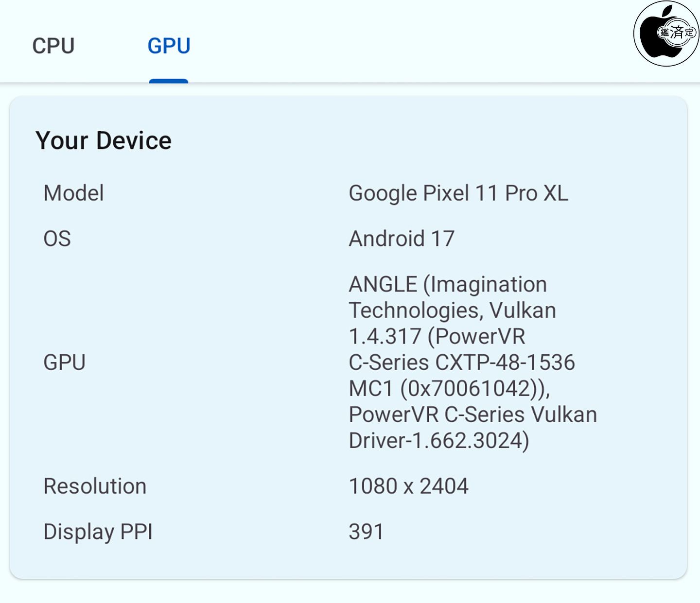Click the ANGLE Imagination Technologies GPU description
This screenshot has height=603, width=700.
(x=473, y=362)
